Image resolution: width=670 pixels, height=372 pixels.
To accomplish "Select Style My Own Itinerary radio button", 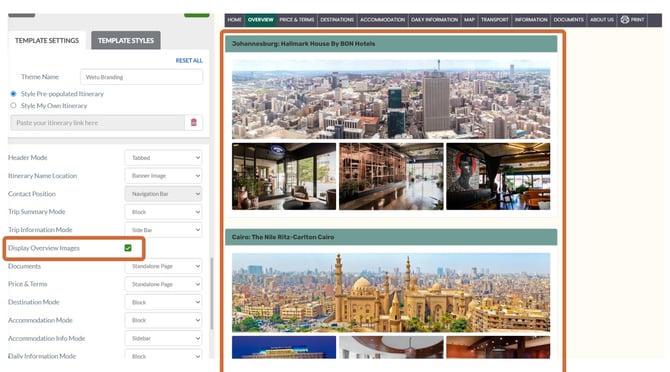I will coord(13,105).
